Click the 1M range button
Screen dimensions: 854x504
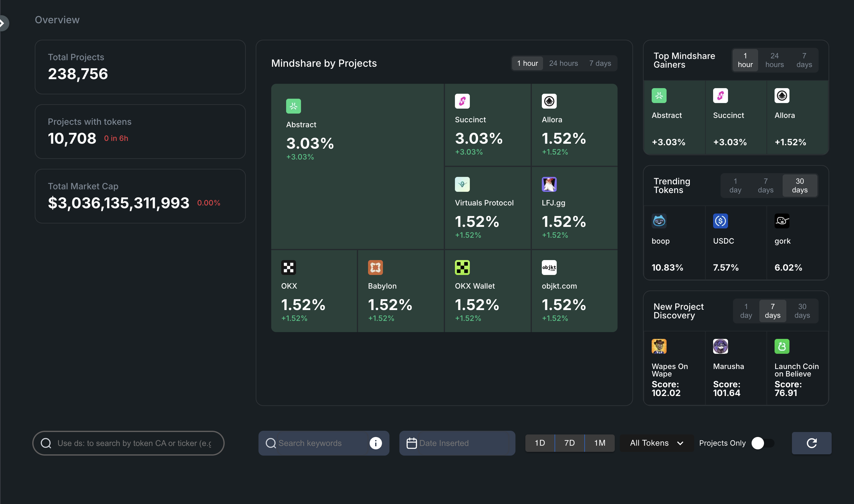pos(600,443)
